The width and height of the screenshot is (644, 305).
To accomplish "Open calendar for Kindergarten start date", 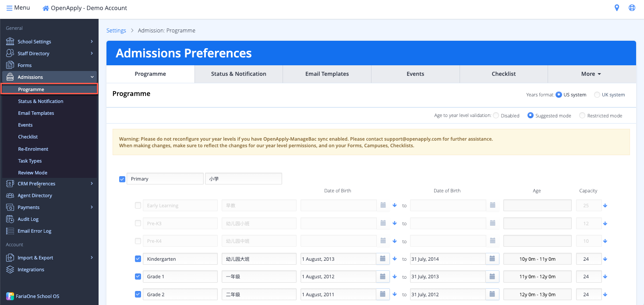I will (x=382, y=259).
